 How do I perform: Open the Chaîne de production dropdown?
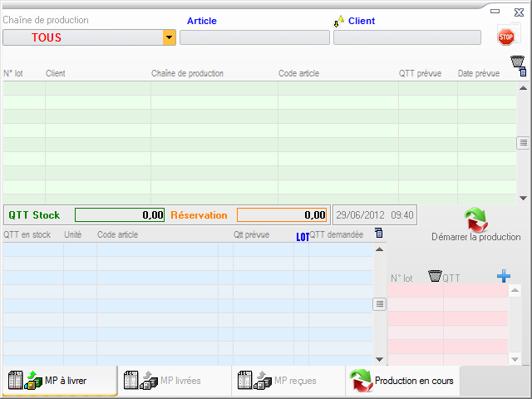coord(170,37)
